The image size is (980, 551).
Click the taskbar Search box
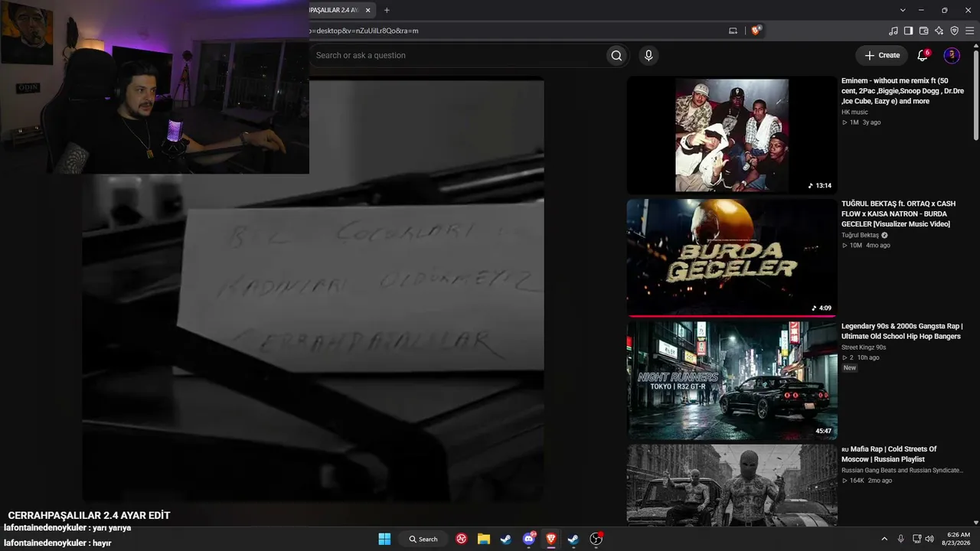pos(423,539)
